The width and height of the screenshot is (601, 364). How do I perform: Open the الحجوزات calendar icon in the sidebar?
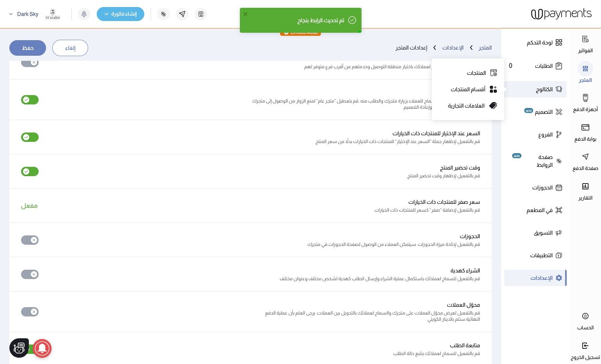coord(559,187)
